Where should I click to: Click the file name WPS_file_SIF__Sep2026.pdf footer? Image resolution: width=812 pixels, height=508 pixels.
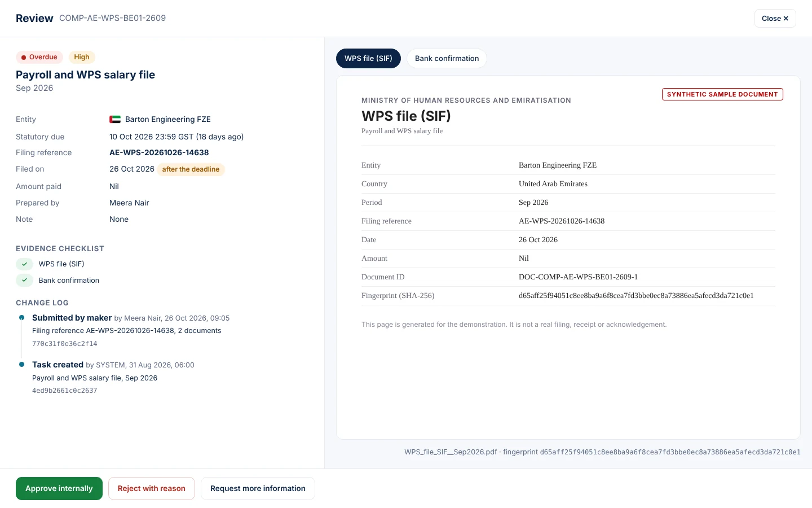451,452
